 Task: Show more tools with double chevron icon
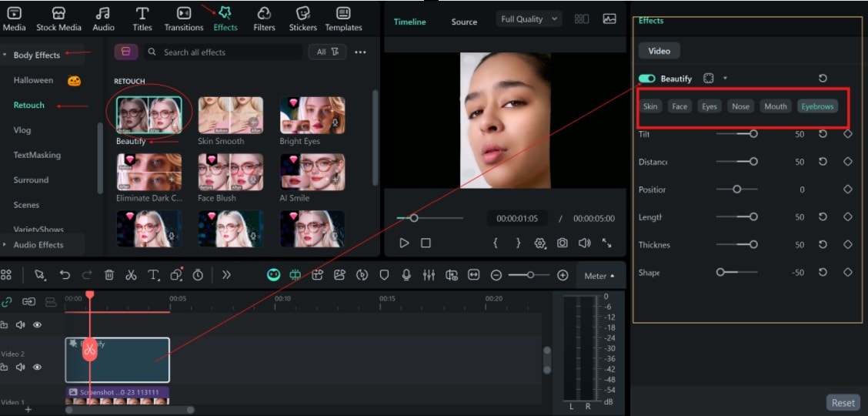[226, 275]
